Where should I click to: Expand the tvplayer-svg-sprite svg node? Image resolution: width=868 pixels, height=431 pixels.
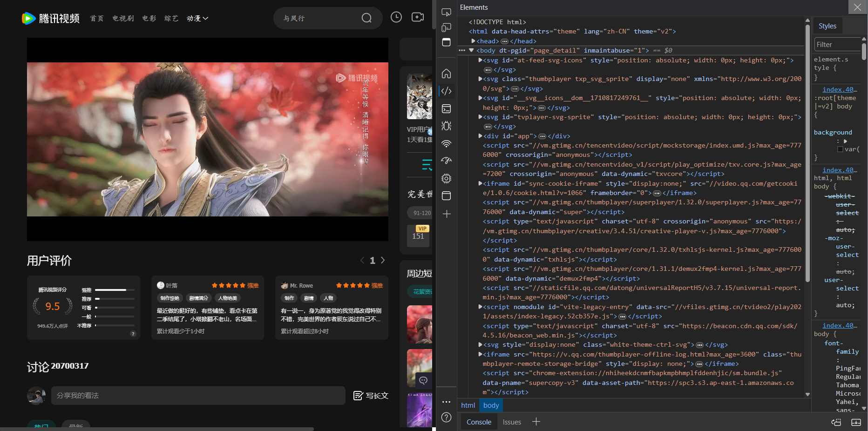click(480, 117)
